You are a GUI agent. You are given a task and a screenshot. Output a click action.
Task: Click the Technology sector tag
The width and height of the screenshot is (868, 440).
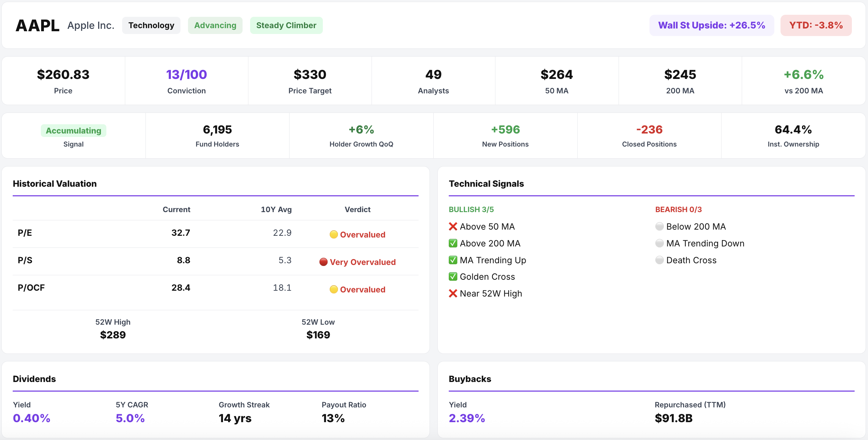point(151,25)
